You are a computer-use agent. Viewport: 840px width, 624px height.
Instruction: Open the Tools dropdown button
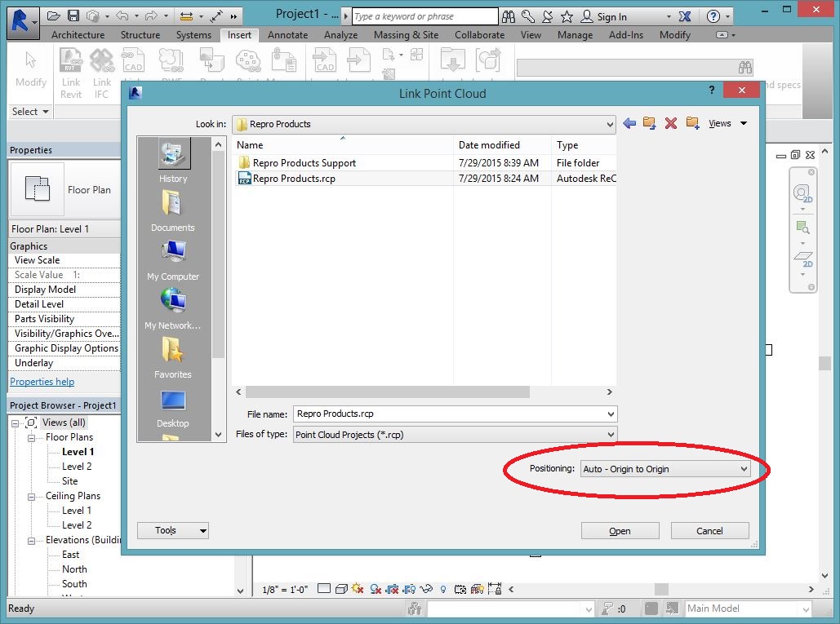(172, 530)
